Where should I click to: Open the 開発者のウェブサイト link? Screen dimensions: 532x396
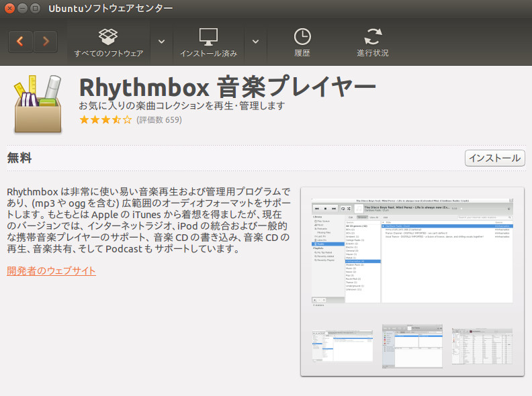click(x=51, y=271)
